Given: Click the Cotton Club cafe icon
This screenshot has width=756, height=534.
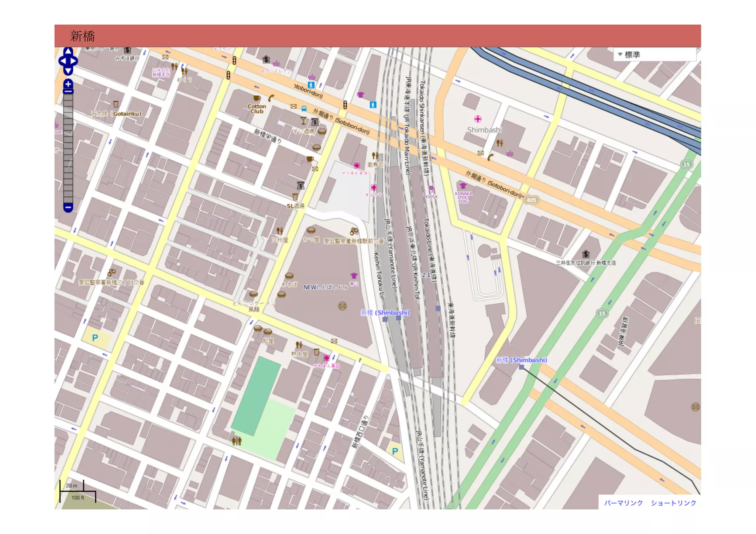Looking at the screenshot, I should click(x=257, y=98).
